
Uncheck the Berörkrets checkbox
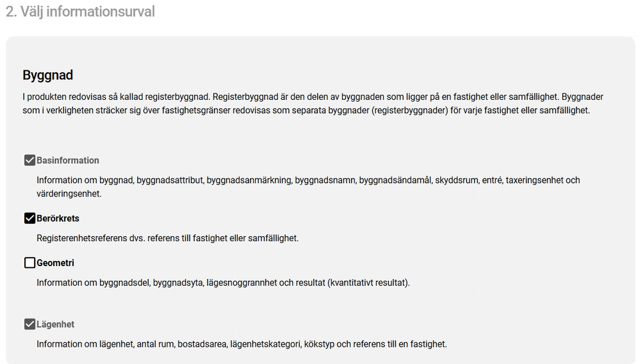(x=29, y=218)
